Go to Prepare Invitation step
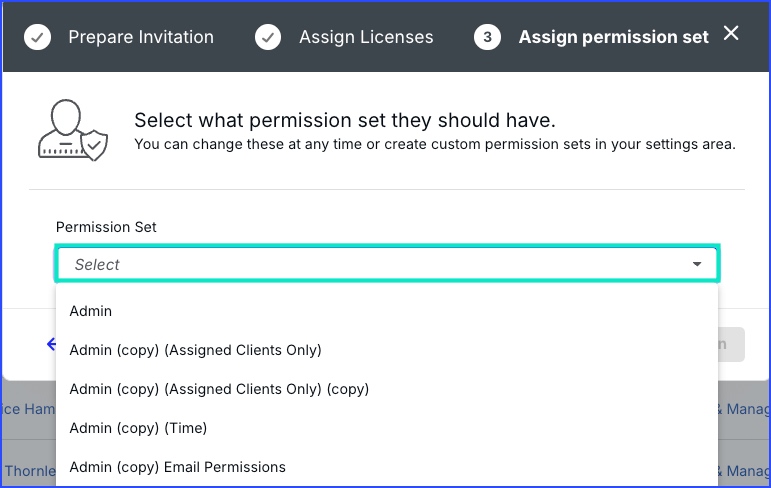Image resolution: width=771 pixels, height=488 pixels. 141,37
